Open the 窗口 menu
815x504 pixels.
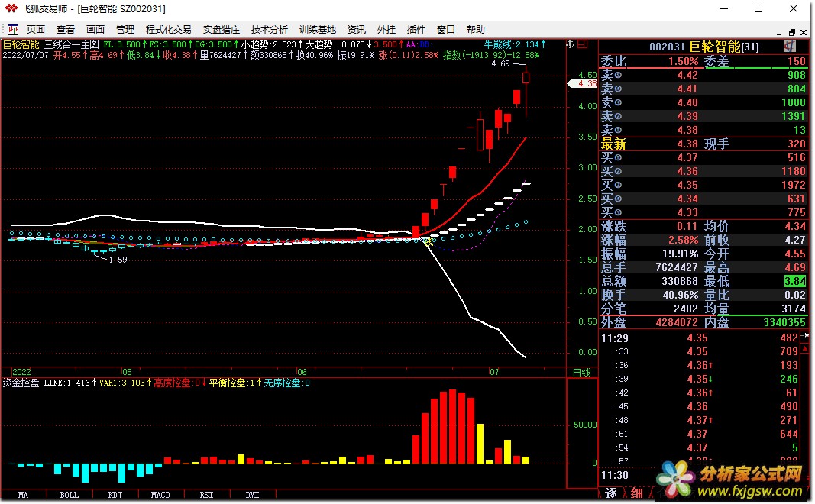point(445,30)
